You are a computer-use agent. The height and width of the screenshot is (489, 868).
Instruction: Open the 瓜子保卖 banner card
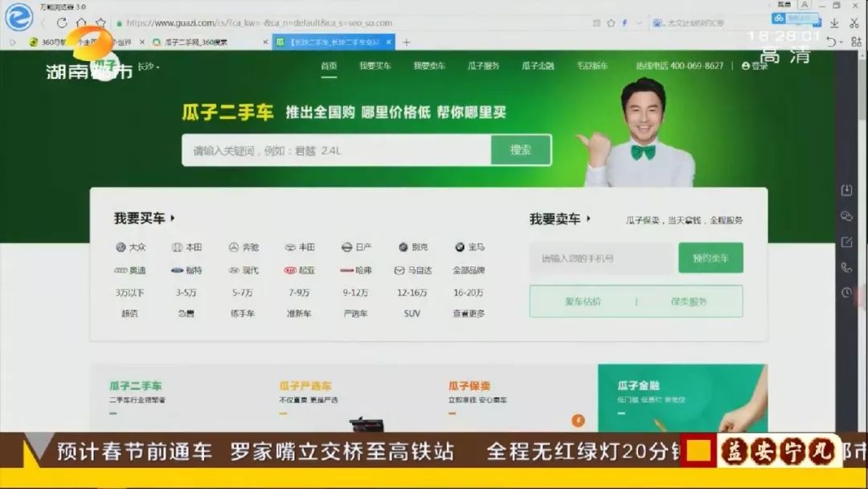click(514, 397)
